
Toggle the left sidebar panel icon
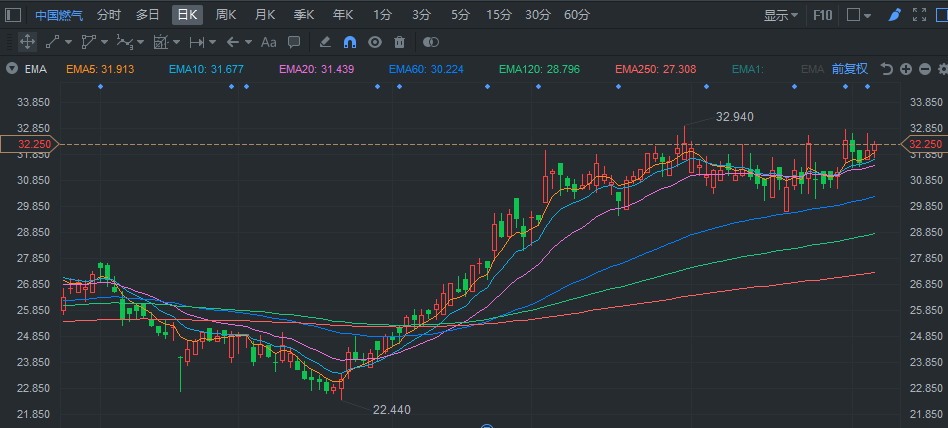[12, 15]
